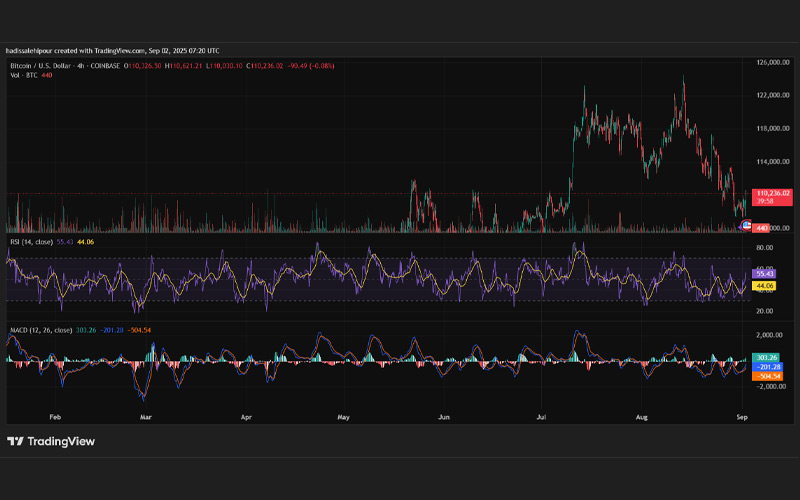Click the open price value O110,326.50

point(142,66)
